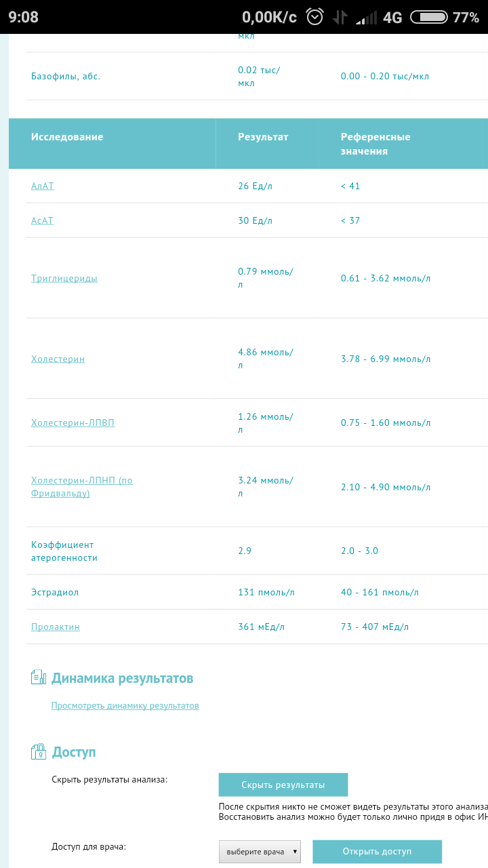Click the Исследование column header
488x868 pixels.
[67, 137]
